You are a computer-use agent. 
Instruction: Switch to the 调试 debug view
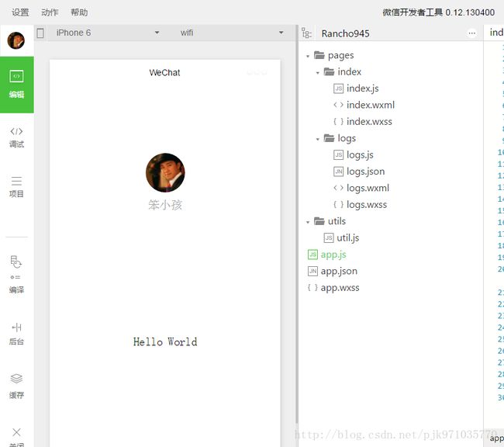click(x=16, y=137)
